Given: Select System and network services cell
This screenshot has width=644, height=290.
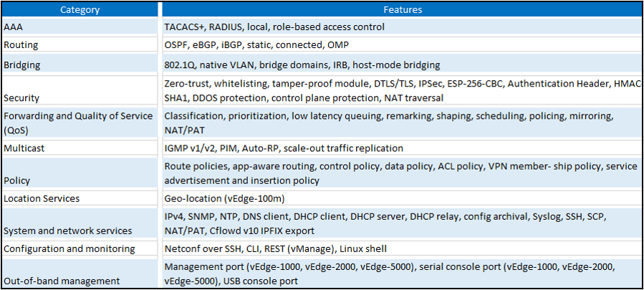Looking at the screenshot, I should pyautogui.click(x=81, y=224).
